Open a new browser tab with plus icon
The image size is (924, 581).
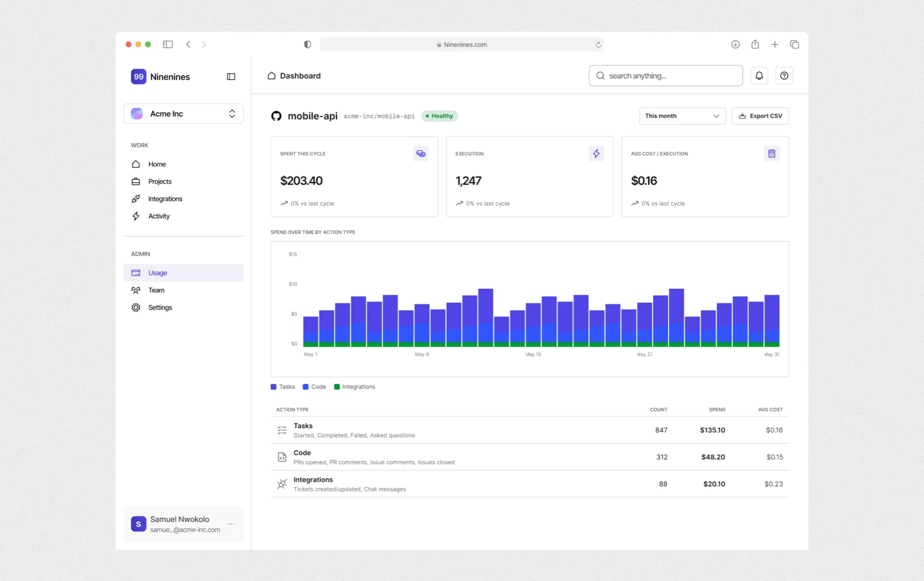[775, 44]
